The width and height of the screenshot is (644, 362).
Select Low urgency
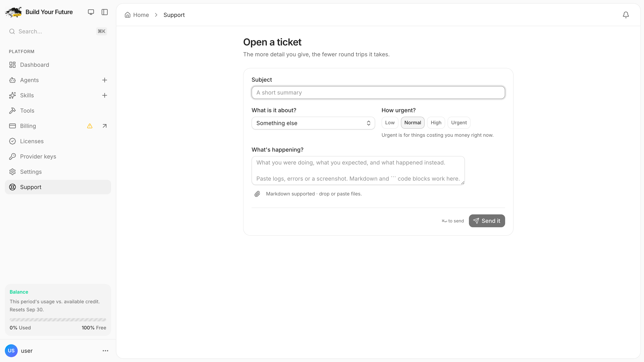390,123
